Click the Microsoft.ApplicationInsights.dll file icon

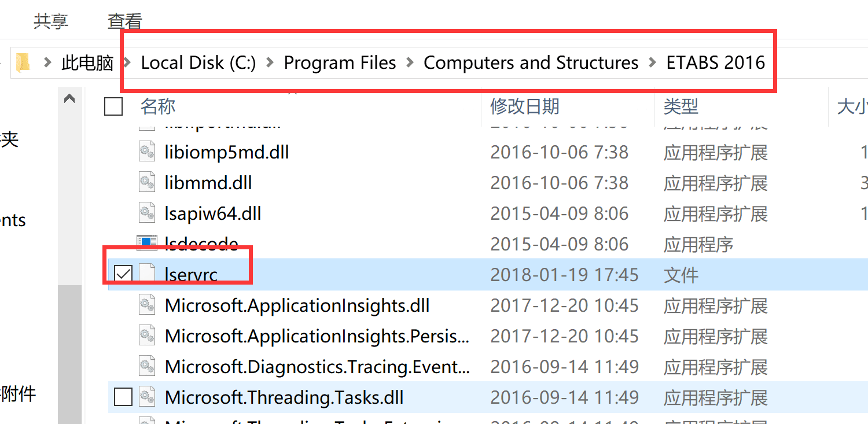click(147, 305)
